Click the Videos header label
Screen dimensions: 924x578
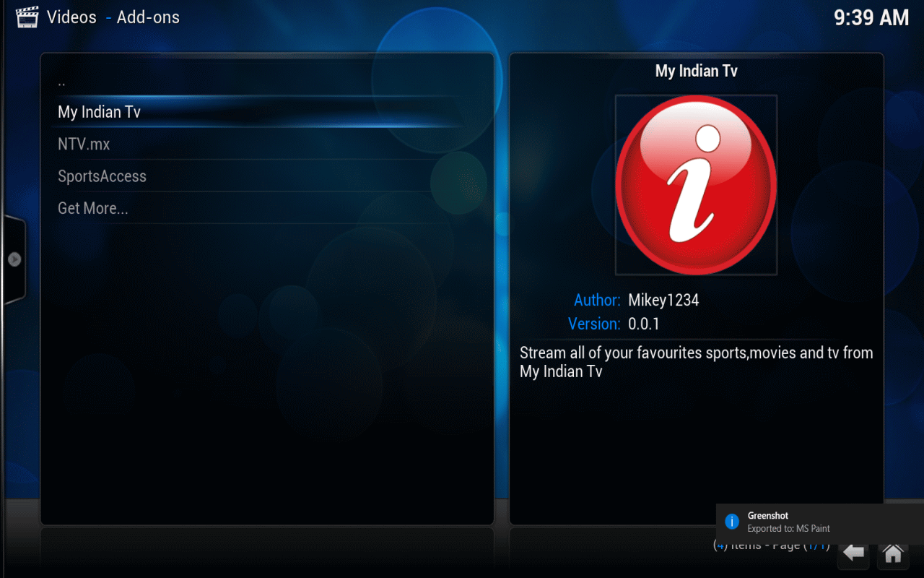point(71,17)
